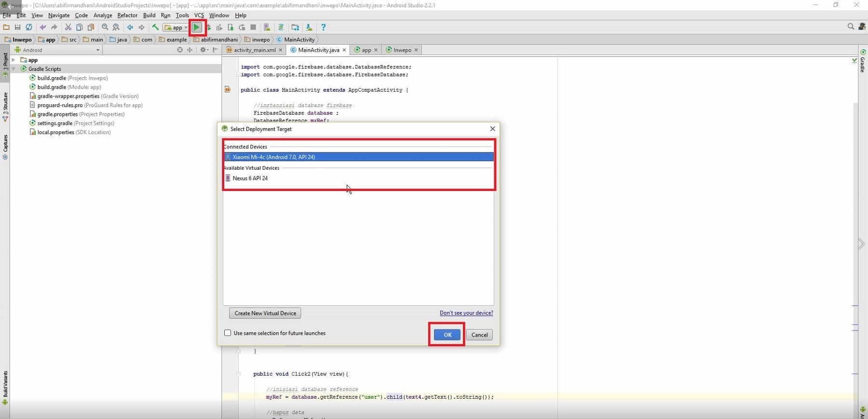Image resolution: width=868 pixels, height=419 pixels.
Task: Expand the app module tree node
Action: [14, 60]
